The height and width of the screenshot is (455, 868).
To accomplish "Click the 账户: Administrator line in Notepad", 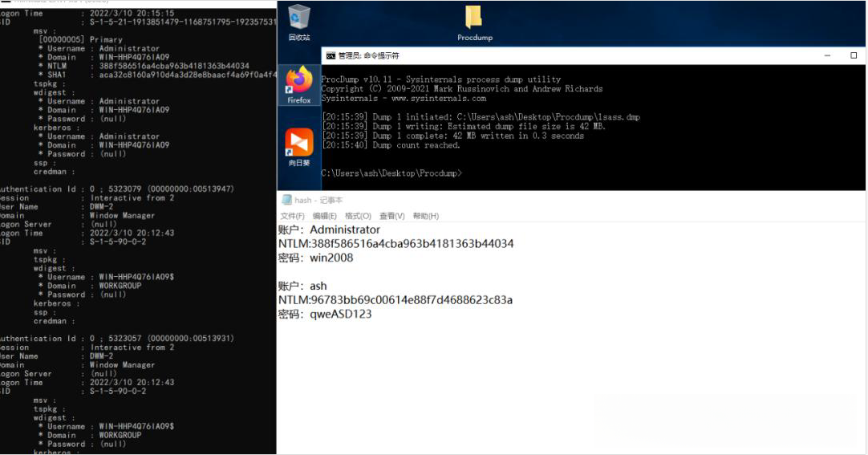I will pyautogui.click(x=329, y=230).
